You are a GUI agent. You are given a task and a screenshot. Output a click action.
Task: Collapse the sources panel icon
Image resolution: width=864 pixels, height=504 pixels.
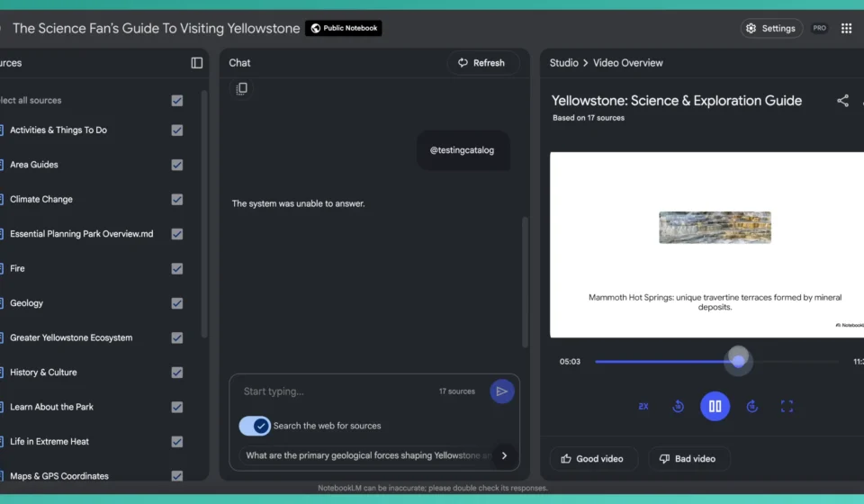click(197, 63)
